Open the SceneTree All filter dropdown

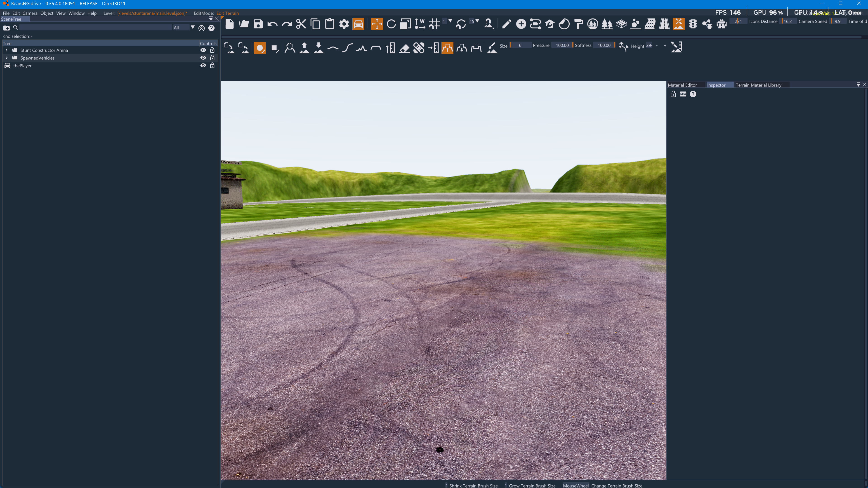click(x=184, y=28)
